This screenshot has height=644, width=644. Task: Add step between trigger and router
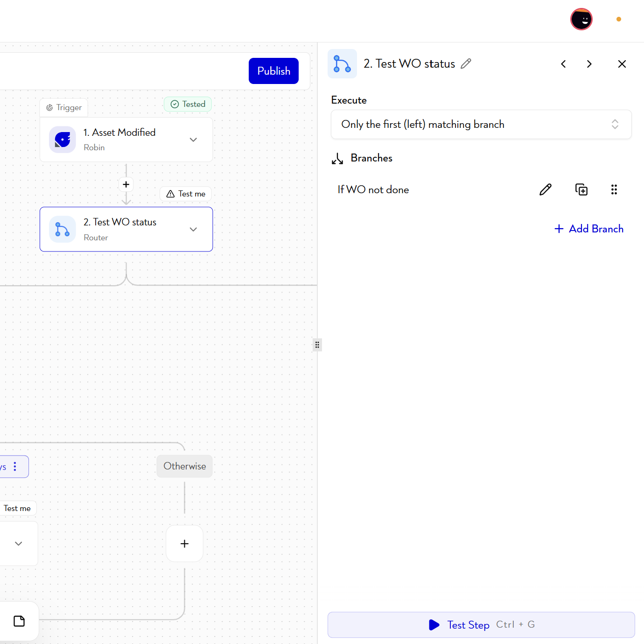pyautogui.click(x=126, y=184)
